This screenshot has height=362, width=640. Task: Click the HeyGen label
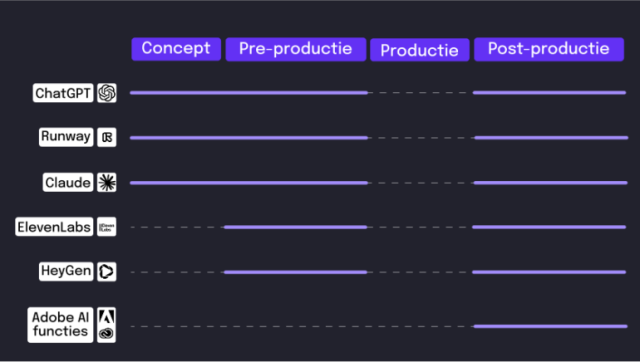pos(66,272)
